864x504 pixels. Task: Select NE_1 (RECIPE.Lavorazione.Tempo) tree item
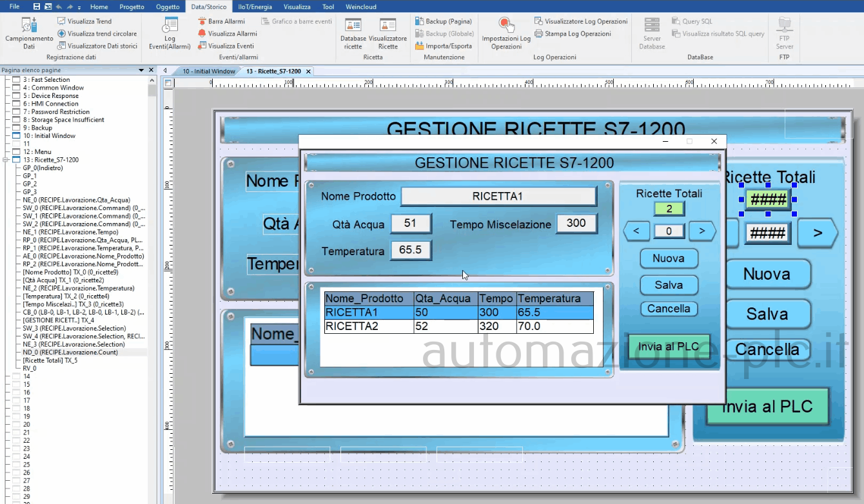coord(70,232)
